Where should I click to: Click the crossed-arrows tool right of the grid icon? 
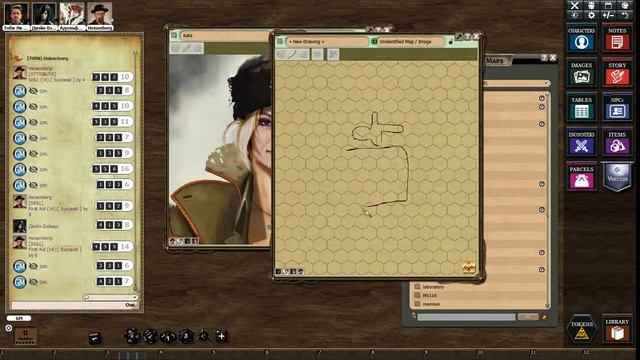tap(333, 54)
